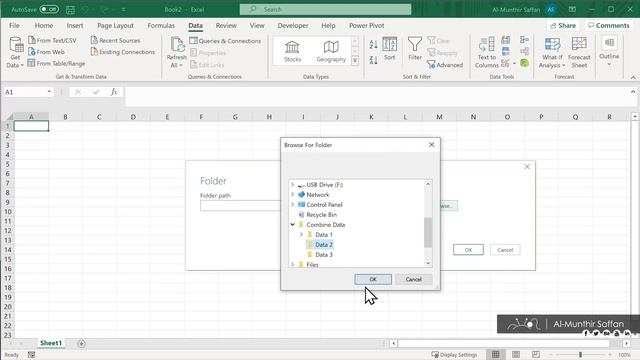Confirm Browse For Folder with OK
This screenshot has width=640, height=360.
(x=373, y=279)
